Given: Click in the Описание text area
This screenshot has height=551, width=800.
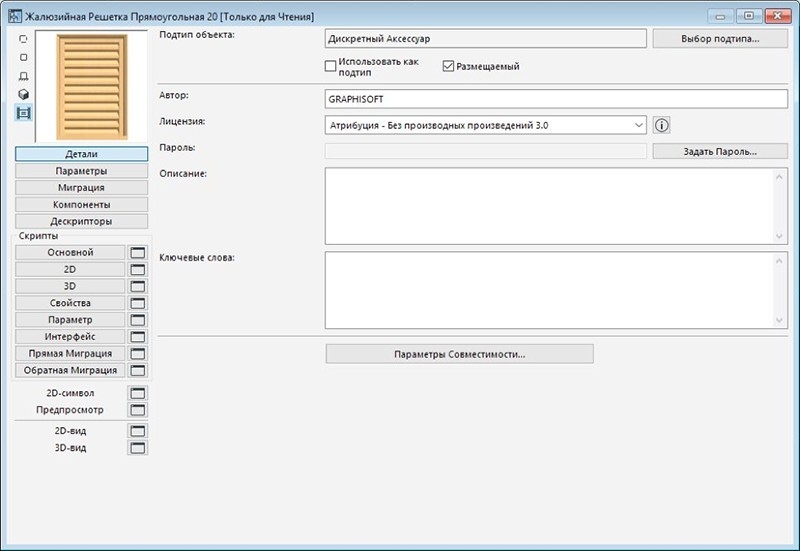Looking at the screenshot, I should coord(549,205).
